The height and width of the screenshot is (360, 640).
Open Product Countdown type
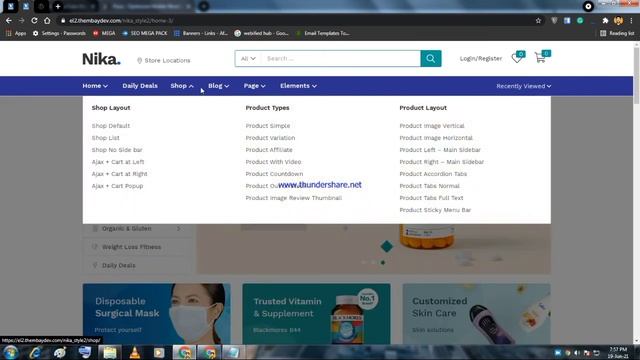coord(274,174)
